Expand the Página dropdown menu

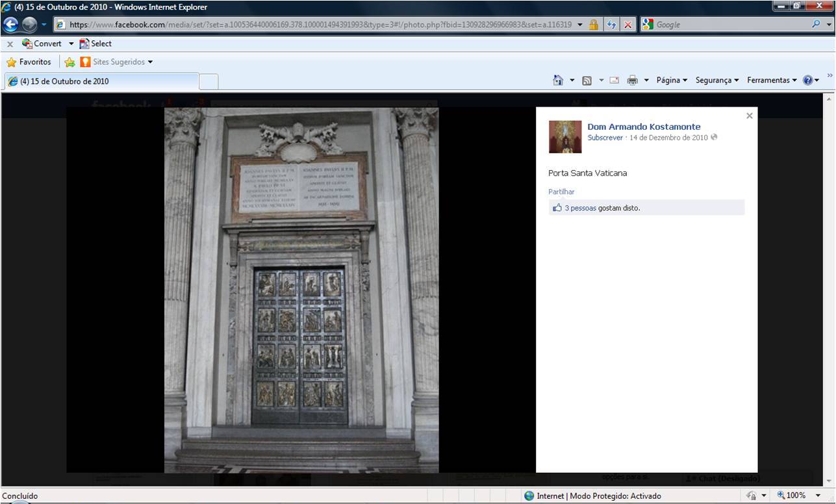click(x=671, y=81)
